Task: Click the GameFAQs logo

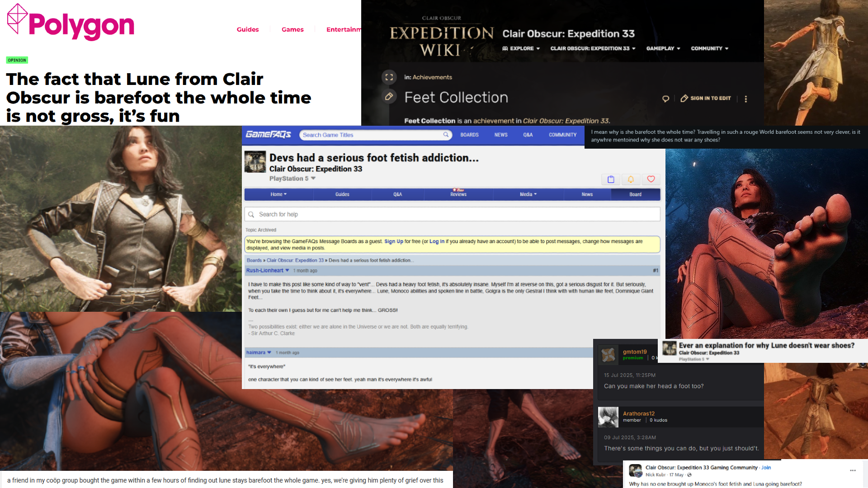Action: [269, 134]
